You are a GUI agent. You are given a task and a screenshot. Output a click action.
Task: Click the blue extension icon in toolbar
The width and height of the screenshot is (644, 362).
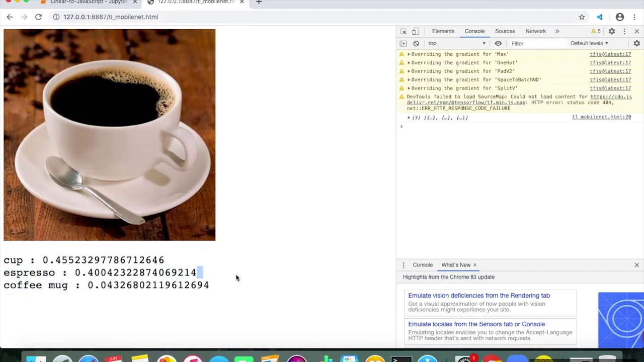tap(600, 17)
